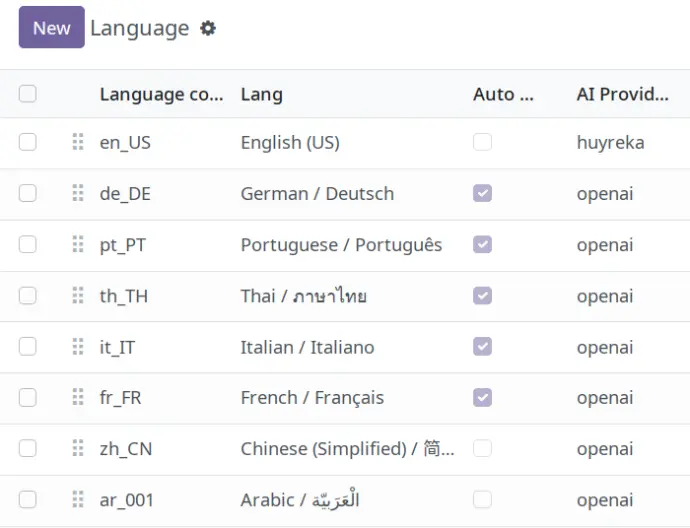The width and height of the screenshot is (690, 528).
Task: Select the drag handle for fr_FR
Action: coord(78,397)
